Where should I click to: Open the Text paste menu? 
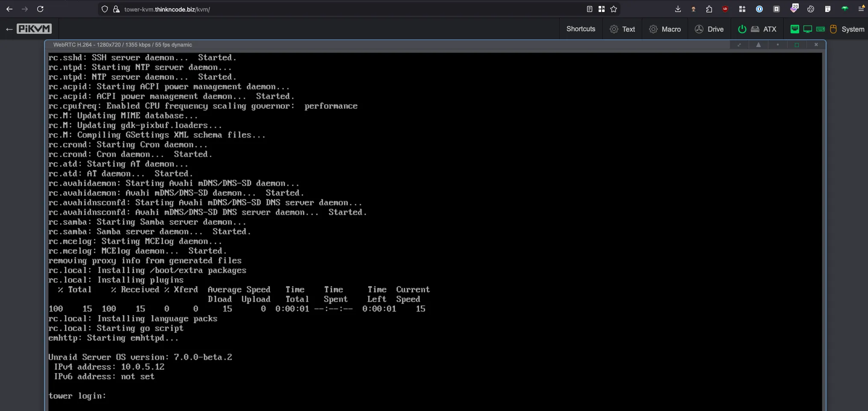(x=622, y=29)
